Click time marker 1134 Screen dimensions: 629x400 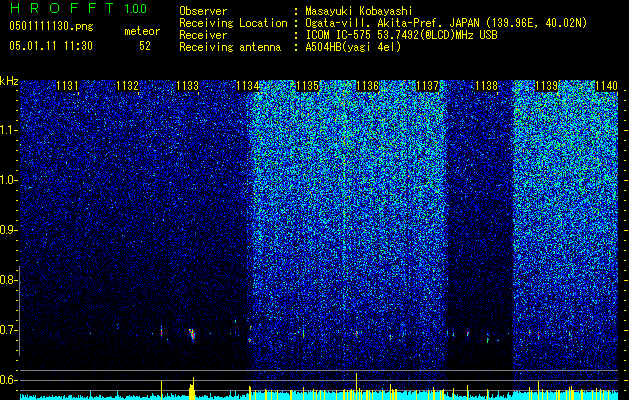(248, 86)
